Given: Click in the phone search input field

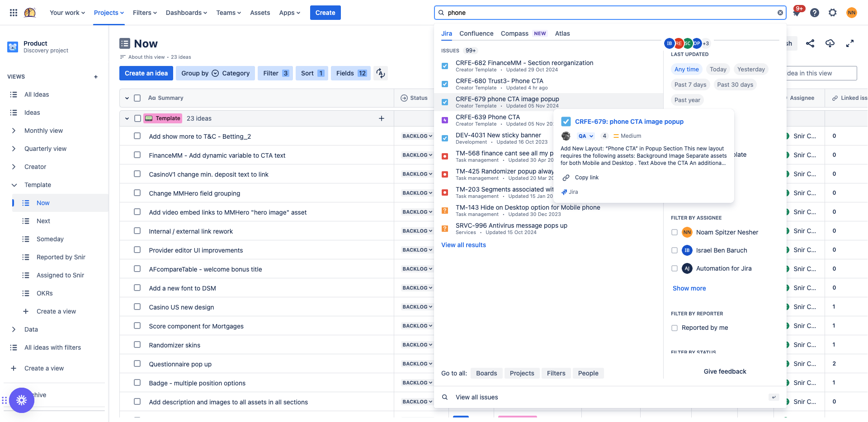Looking at the screenshot, I should tap(610, 13).
